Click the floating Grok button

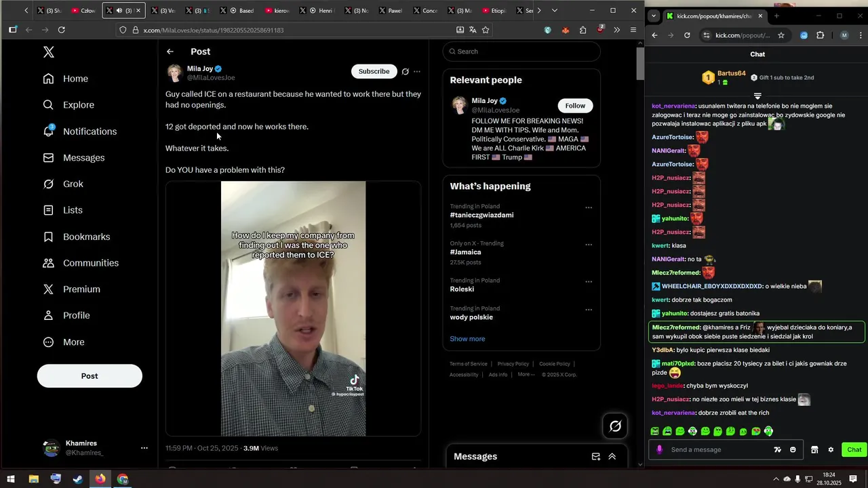[x=615, y=426]
